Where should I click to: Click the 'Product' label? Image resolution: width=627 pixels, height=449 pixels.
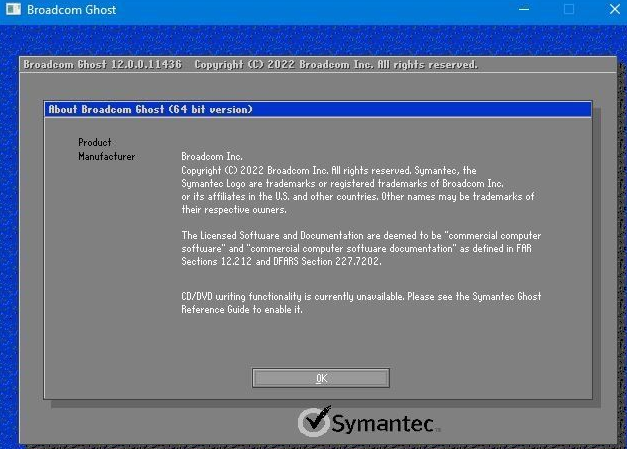pyautogui.click(x=95, y=142)
